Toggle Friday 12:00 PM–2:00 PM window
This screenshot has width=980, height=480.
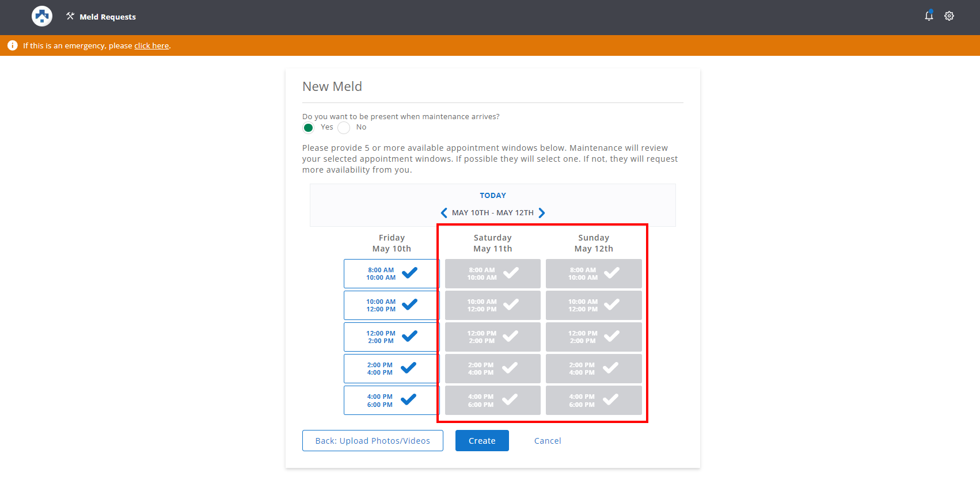click(x=391, y=337)
